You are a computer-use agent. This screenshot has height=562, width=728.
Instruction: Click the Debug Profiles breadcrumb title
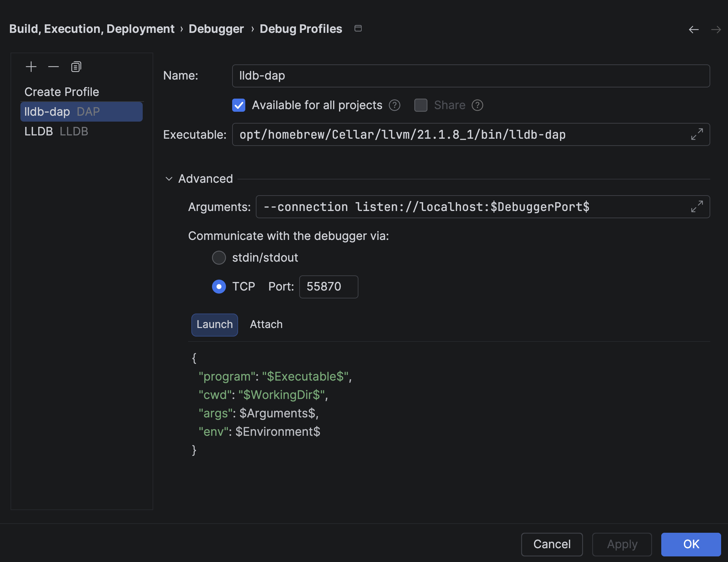point(301,29)
